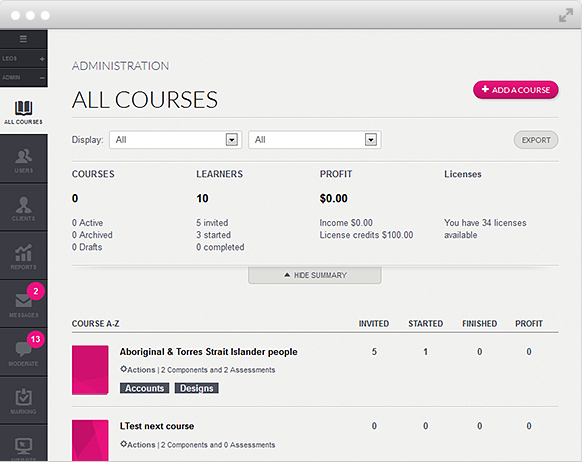The width and height of the screenshot is (582, 463).
Task: Click started count 1 for Aboriginal course
Action: (x=425, y=352)
